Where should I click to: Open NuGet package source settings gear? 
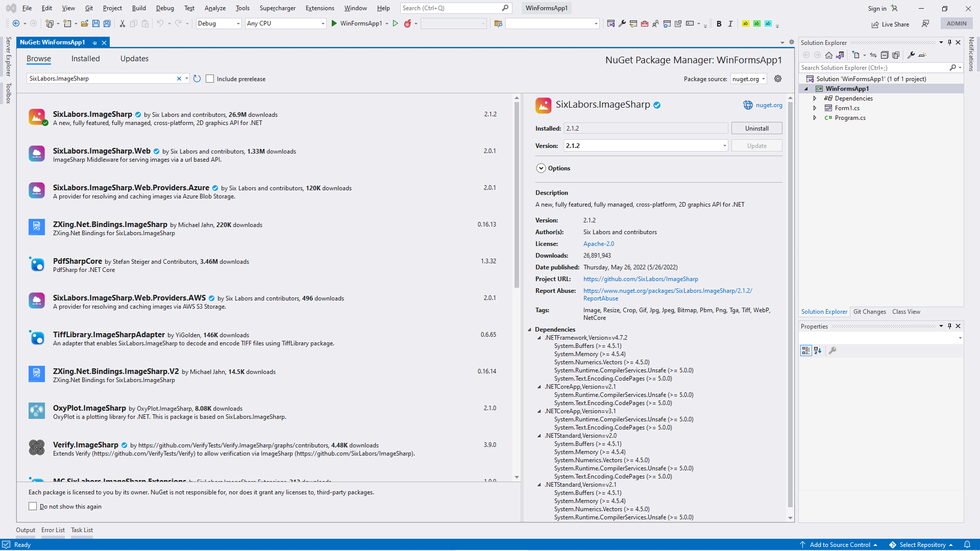pos(778,79)
